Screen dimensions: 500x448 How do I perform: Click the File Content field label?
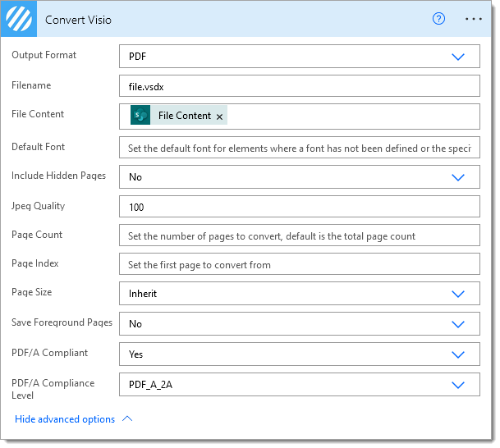pyautogui.click(x=38, y=114)
